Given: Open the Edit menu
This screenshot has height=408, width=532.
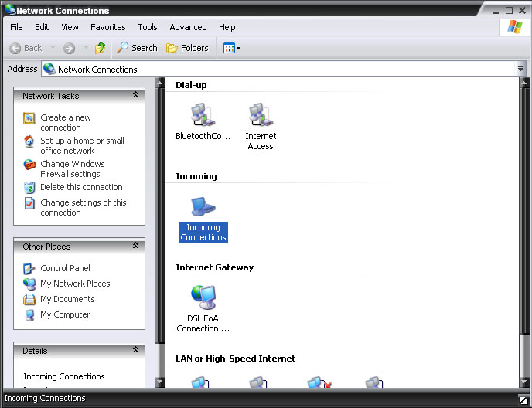Looking at the screenshot, I should (42, 27).
